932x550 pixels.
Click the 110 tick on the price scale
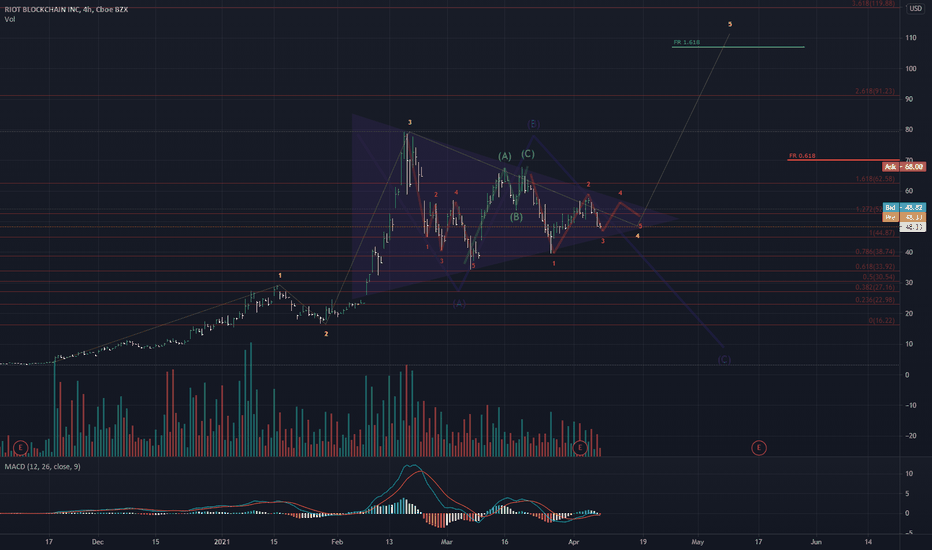click(x=911, y=37)
